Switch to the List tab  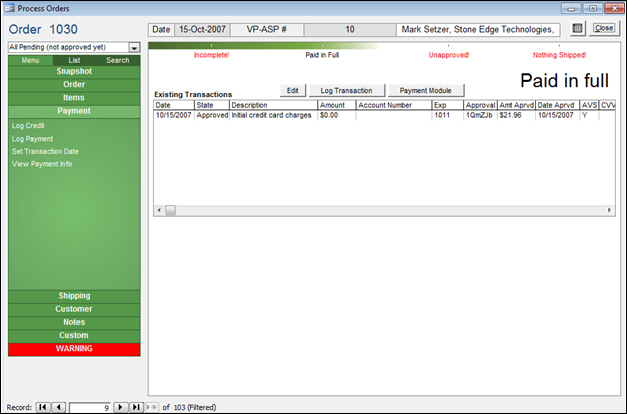[x=74, y=60]
